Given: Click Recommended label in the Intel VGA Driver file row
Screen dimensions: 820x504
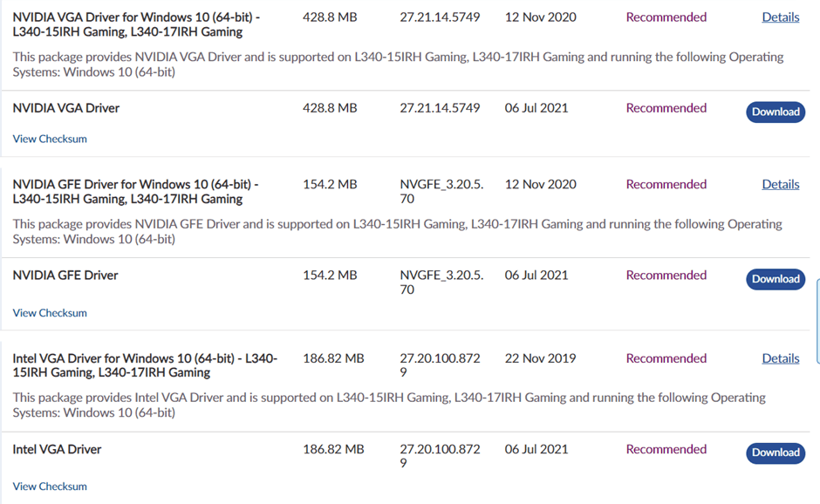Looking at the screenshot, I should [666, 450].
